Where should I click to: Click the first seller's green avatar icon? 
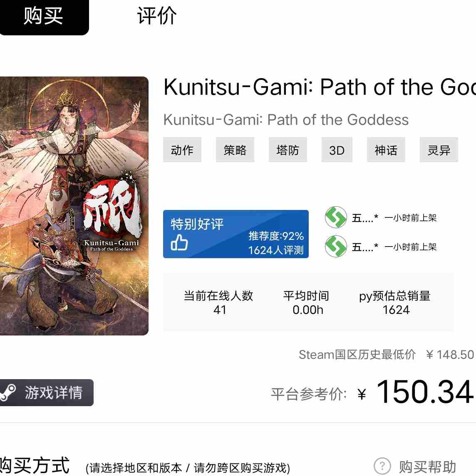tap(336, 217)
